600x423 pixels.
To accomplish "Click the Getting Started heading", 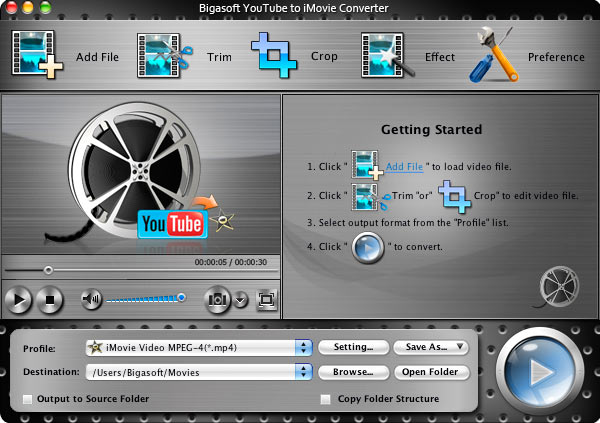I will (x=432, y=129).
